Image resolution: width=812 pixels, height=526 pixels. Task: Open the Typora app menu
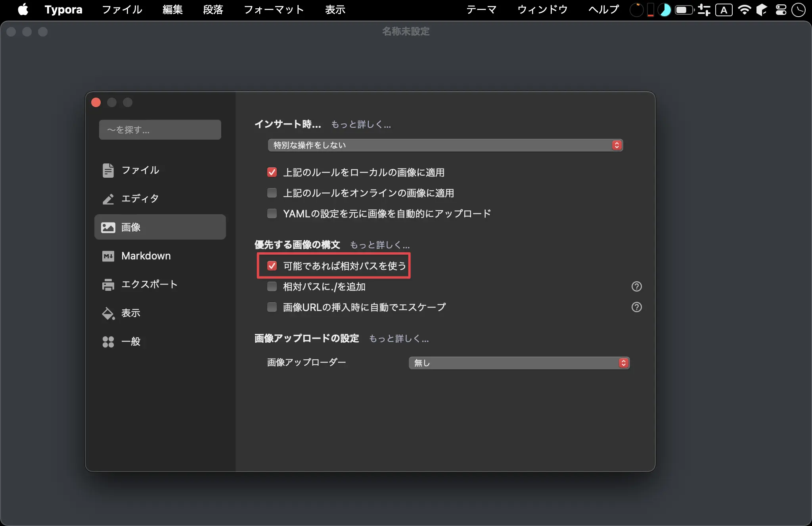[x=63, y=10]
